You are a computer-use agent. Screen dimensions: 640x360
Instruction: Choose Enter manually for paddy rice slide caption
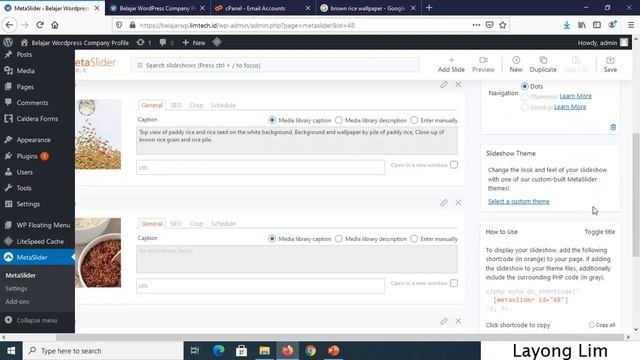pos(414,120)
